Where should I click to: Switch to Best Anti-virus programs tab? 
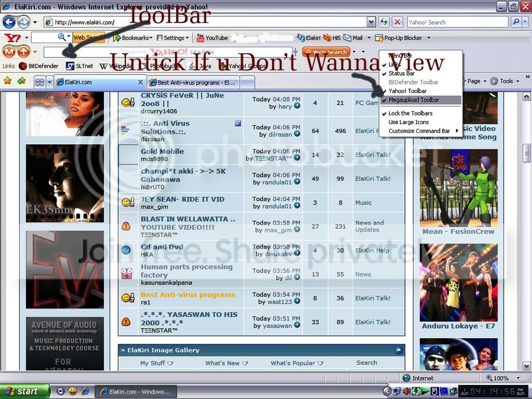pyautogui.click(x=193, y=82)
